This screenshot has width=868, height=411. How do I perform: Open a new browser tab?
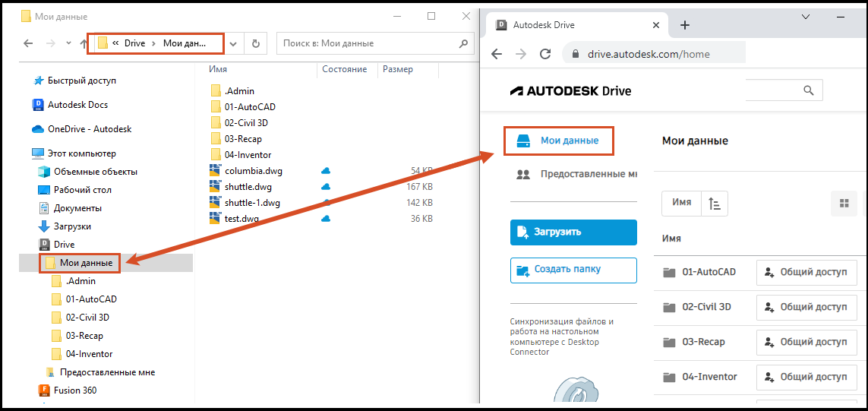[685, 25]
